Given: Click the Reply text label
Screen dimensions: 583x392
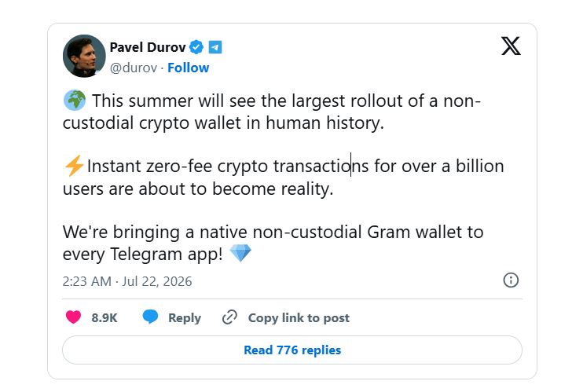Looking at the screenshot, I should coord(185,317).
